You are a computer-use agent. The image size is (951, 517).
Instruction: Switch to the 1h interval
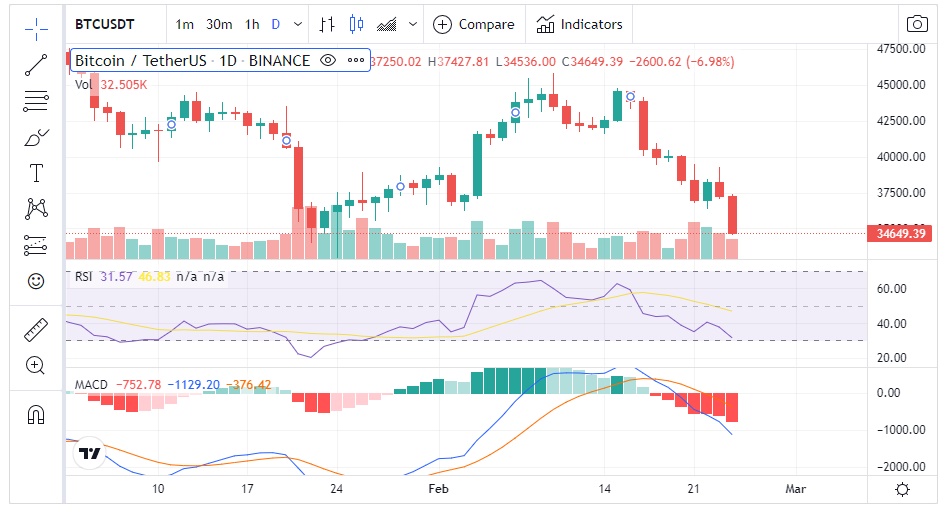pos(252,24)
